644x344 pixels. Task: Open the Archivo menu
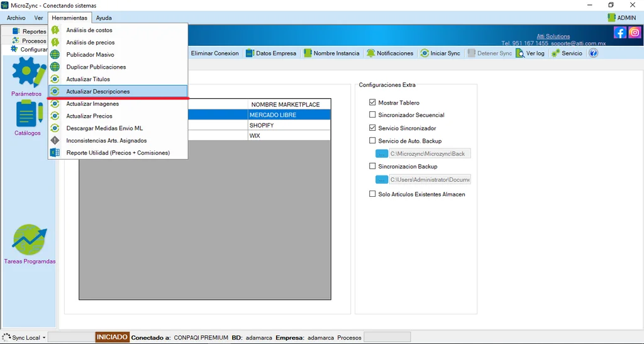[16, 18]
